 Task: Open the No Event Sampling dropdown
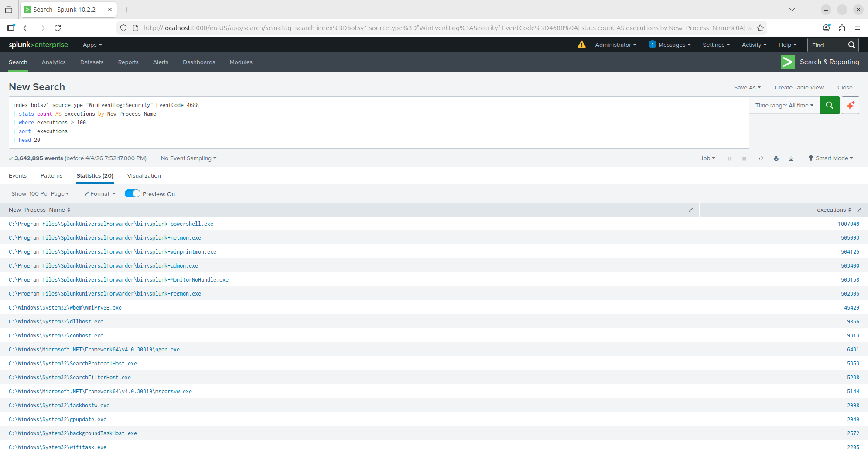pos(188,158)
